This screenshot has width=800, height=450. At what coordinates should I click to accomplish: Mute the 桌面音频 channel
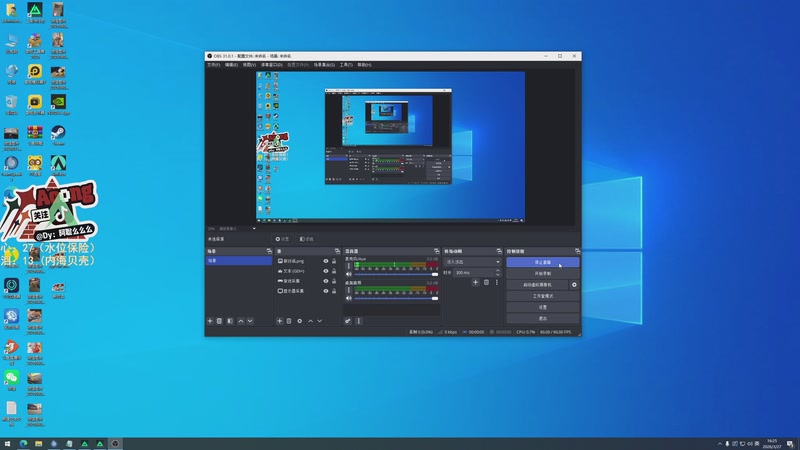pos(349,298)
